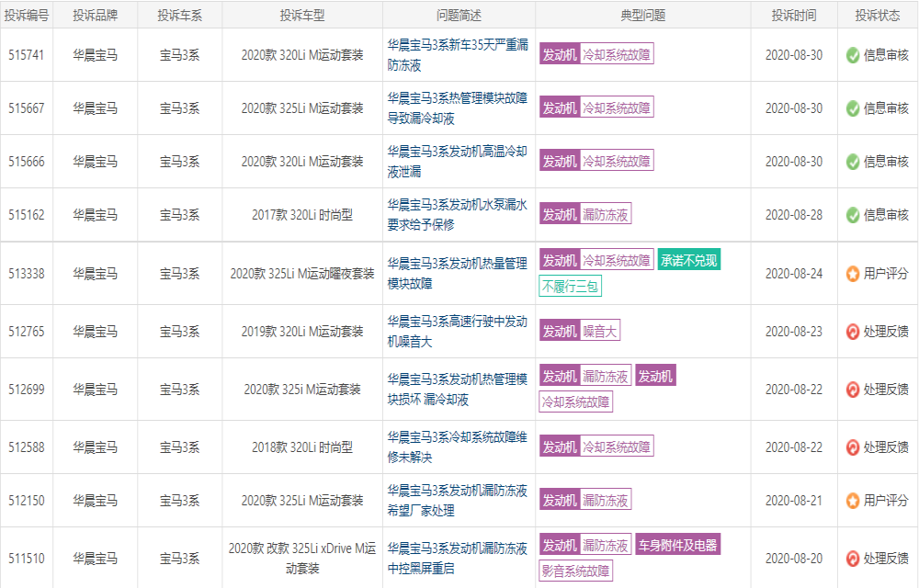Image resolution: width=919 pixels, height=588 pixels.
Task: Click the green check icon for complaint 515162
Action: point(853,215)
